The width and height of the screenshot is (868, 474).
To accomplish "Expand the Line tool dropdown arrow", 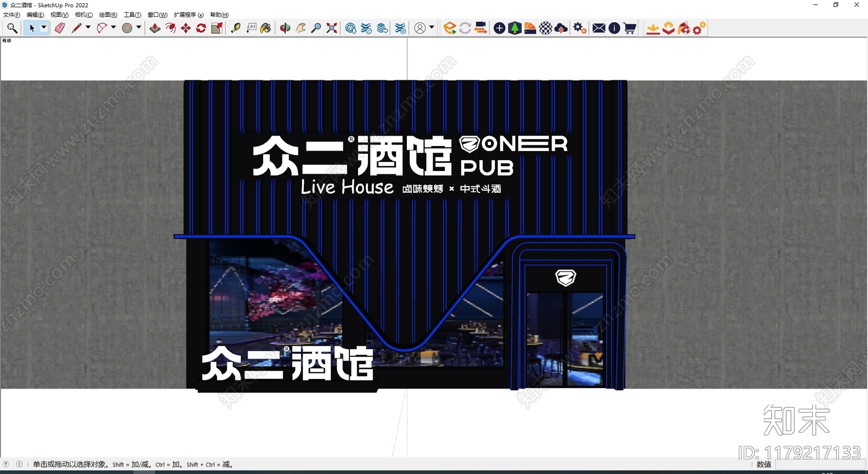I will click(88, 27).
